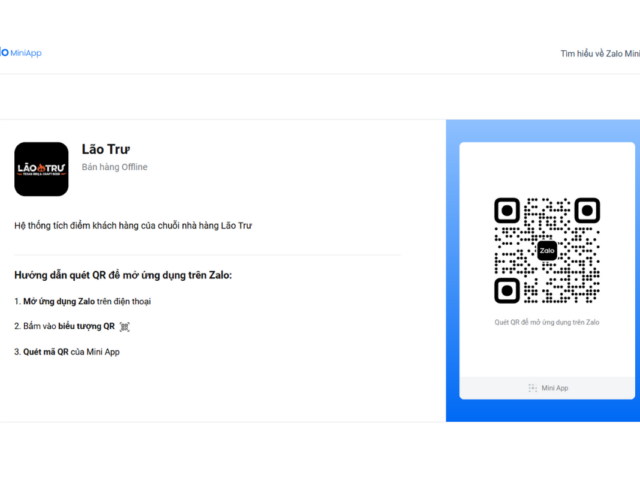Click the app title 'Lão Trư'
Screen dimensions: 640x480
106,149
